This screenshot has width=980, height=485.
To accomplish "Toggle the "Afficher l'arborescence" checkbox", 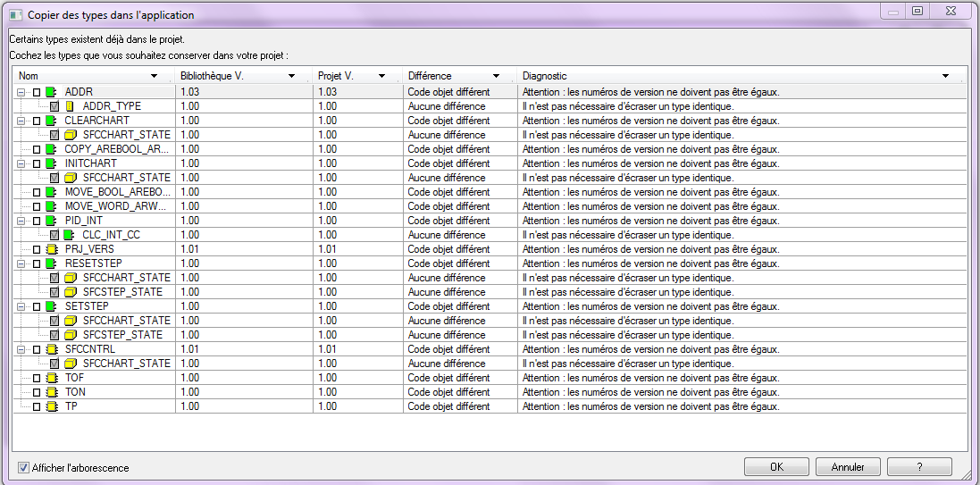I will pos(24,467).
